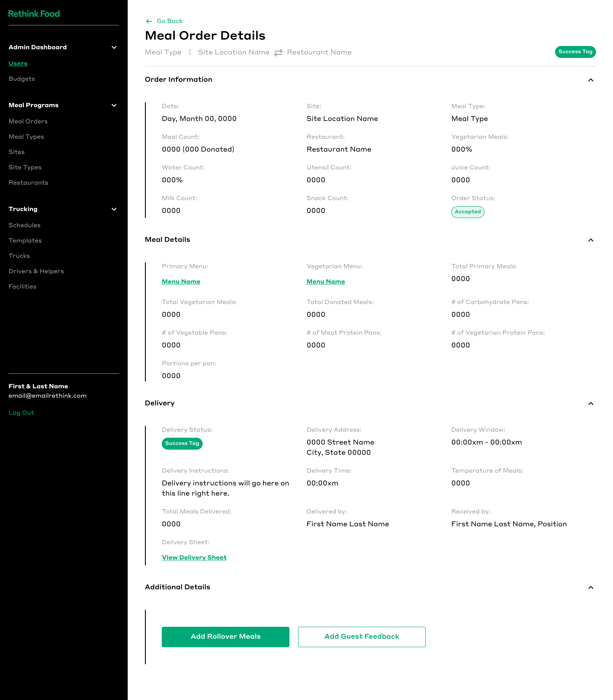
Task: Collapse the Meal Details section chevron
Action: click(590, 240)
